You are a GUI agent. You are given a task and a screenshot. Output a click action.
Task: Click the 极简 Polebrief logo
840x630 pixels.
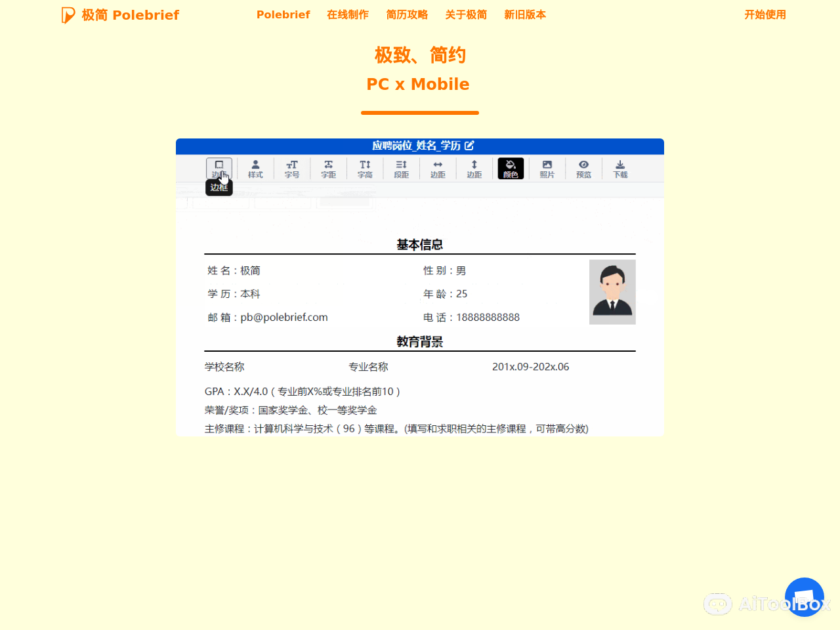coord(120,14)
